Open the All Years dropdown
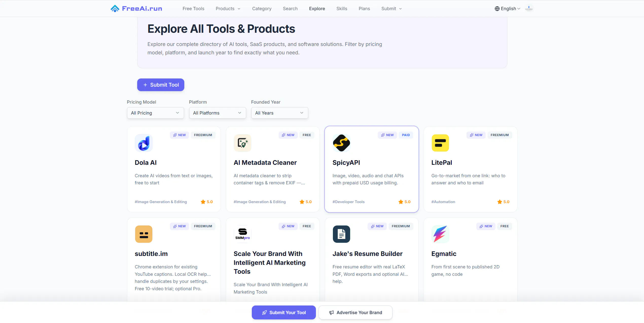The height and width of the screenshot is (323, 644). pos(280,113)
